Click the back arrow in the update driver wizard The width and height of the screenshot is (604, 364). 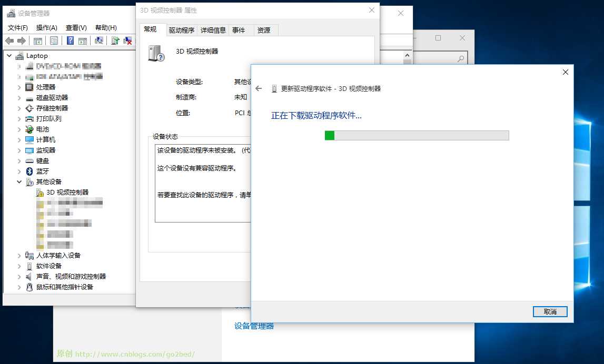pyautogui.click(x=259, y=88)
